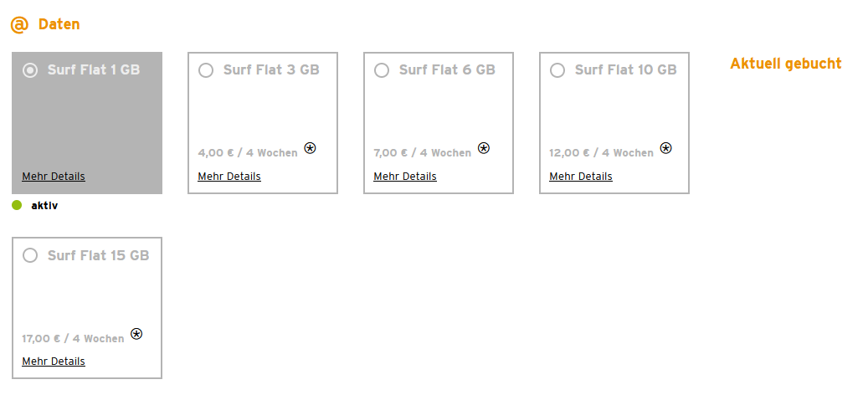Pick the Surf Flat 10 GB radio button

click(557, 70)
